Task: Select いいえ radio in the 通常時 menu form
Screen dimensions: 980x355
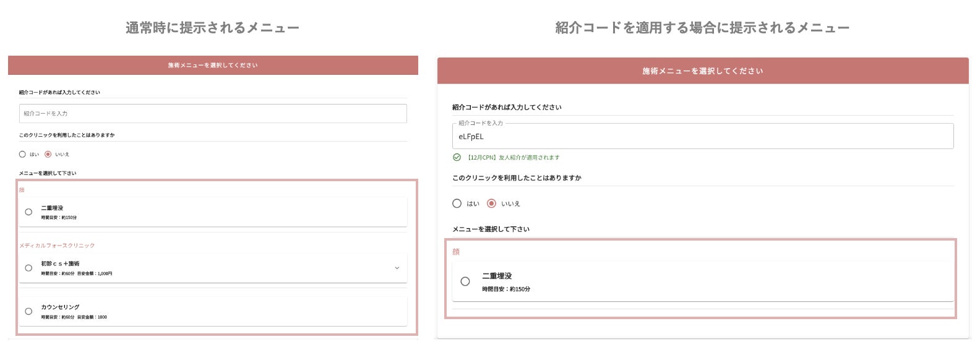Action: click(48, 154)
